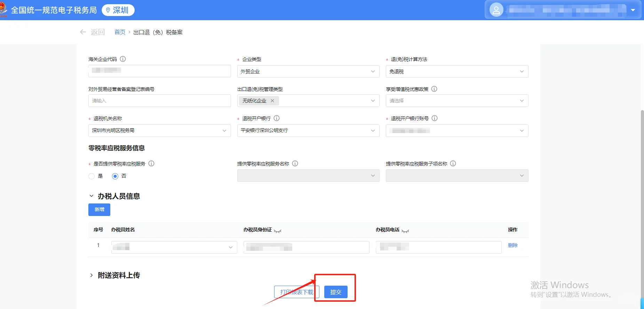Open the 退税机关名称 dropdown

pos(159,131)
